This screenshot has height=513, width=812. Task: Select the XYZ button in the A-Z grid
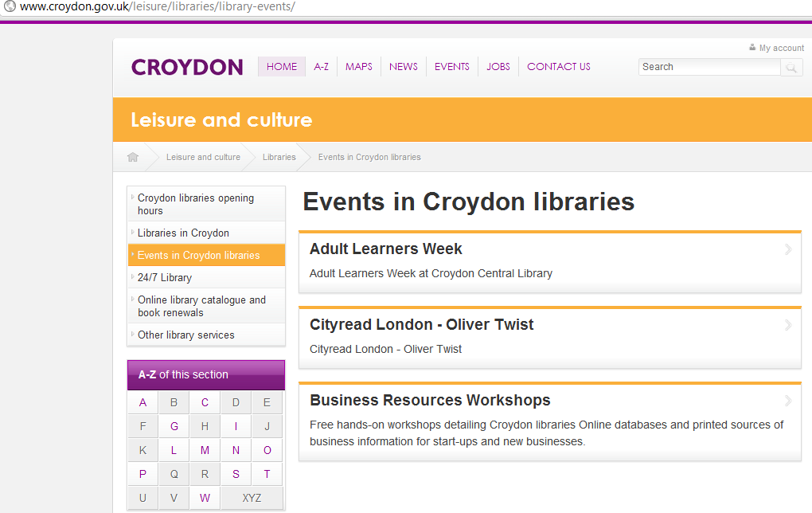(251, 497)
